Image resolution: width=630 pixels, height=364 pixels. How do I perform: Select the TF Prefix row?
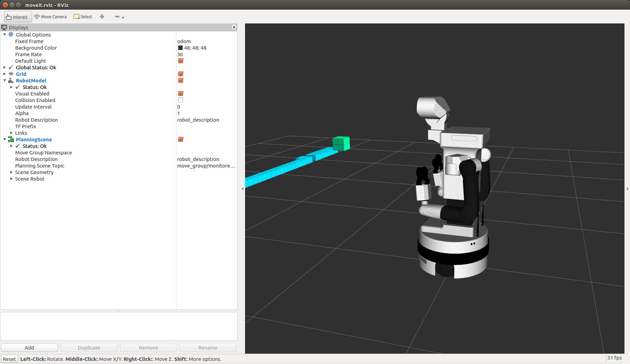point(119,126)
